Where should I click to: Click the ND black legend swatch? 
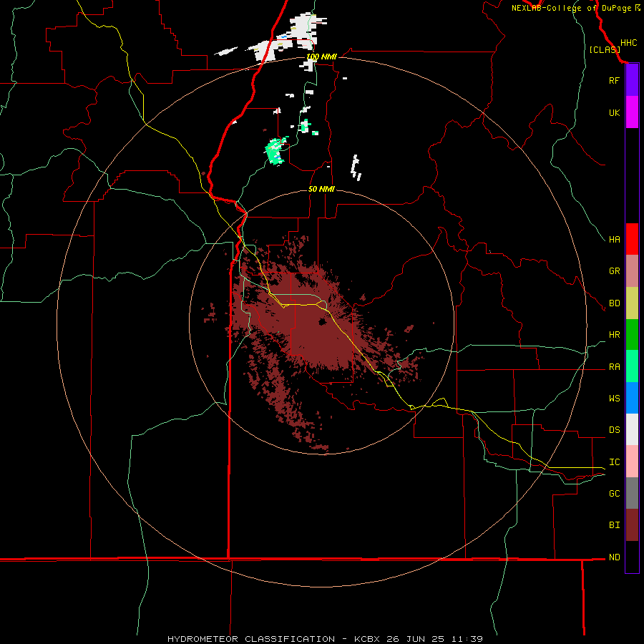click(x=632, y=557)
